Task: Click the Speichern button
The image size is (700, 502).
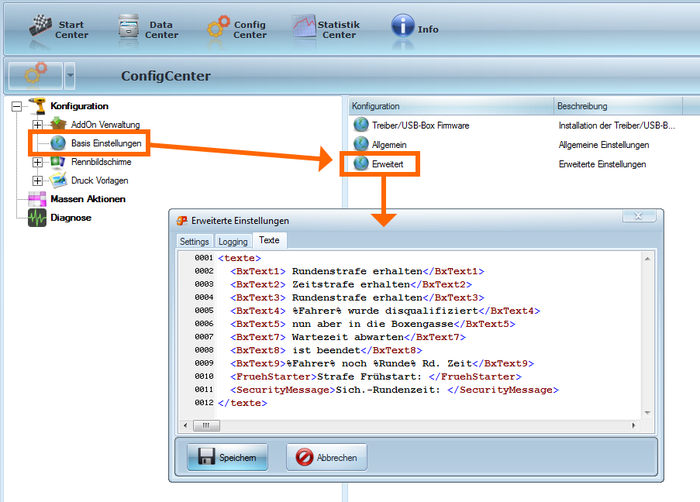Action: (x=226, y=458)
